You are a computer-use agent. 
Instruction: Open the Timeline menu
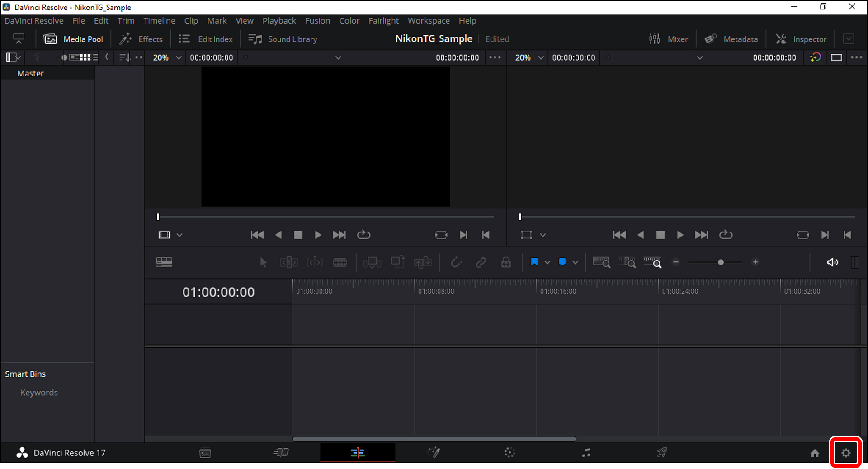159,21
